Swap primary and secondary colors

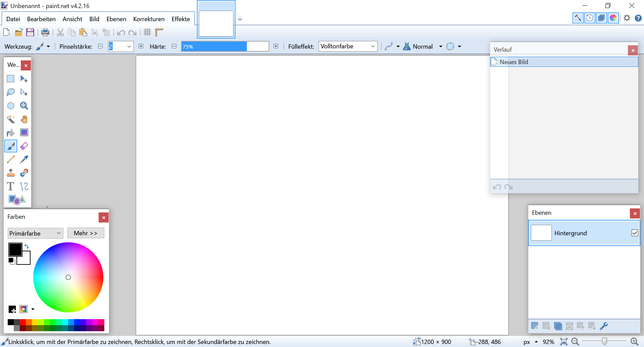pyautogui.click(x=27, y=246)
